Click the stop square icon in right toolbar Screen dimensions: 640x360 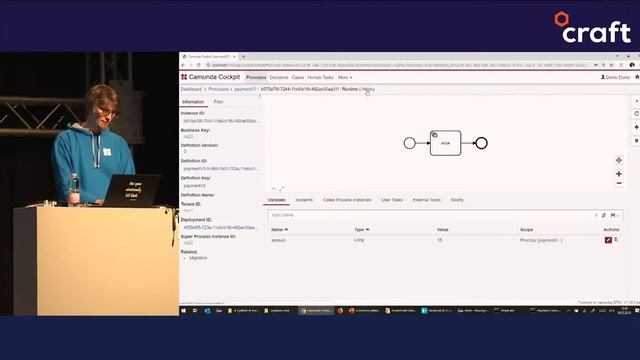click(636, 140)
